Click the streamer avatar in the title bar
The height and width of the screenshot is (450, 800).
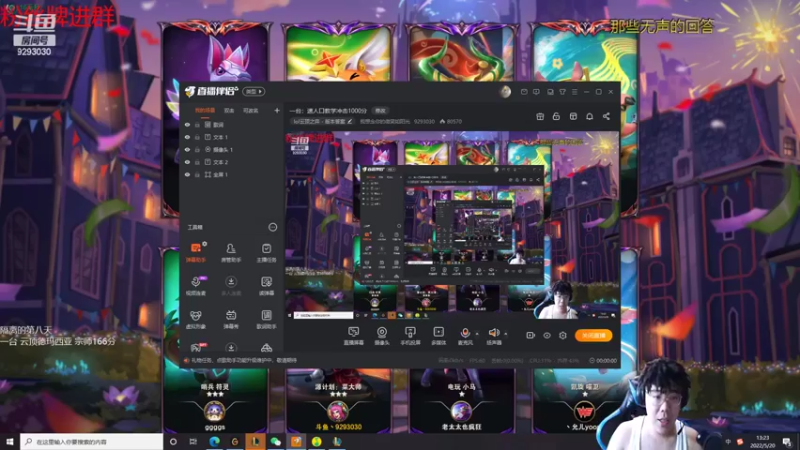point(505,92)
